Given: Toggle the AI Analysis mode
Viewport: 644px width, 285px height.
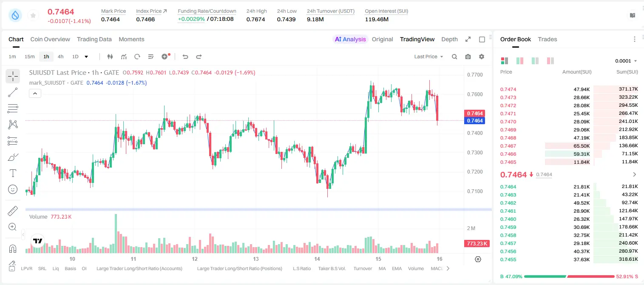Looking at the screenshot, I should coord(350,39).
